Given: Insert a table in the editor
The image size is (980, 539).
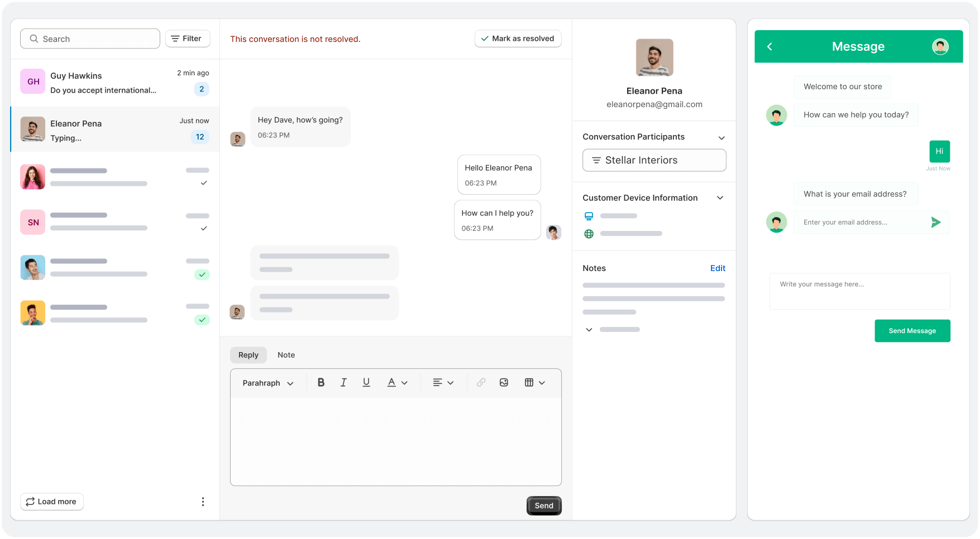Looking at the screenshot, I should [529, 382].
